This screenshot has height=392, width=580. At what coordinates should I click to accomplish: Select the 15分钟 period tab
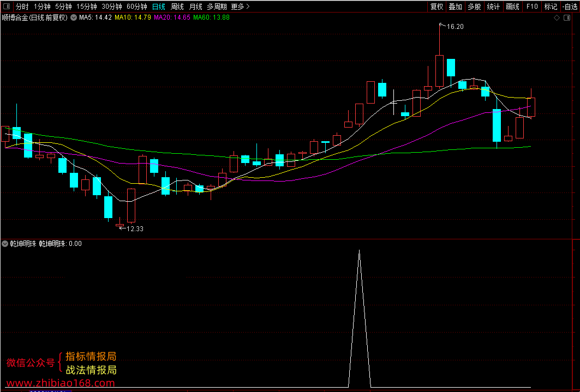tap(87, 7)
